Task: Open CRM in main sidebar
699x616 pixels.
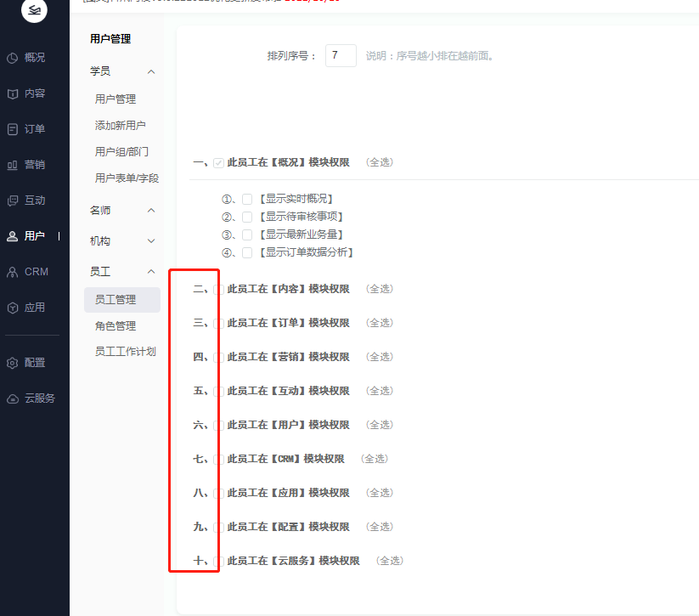Action: pos(37,272)
